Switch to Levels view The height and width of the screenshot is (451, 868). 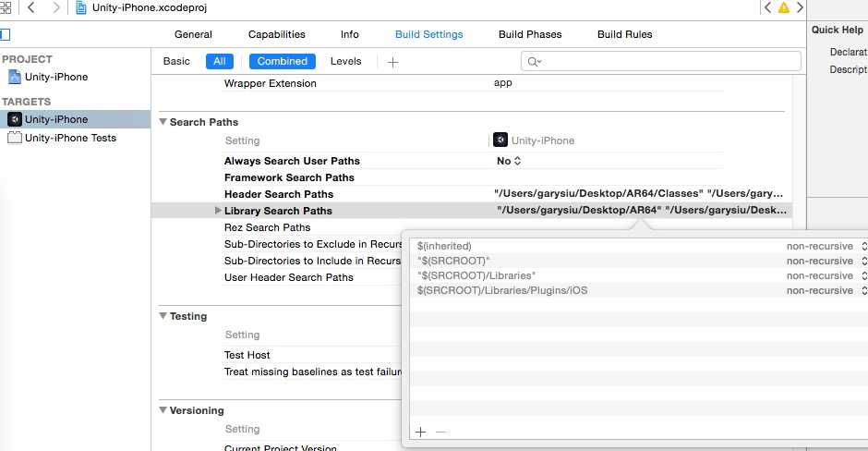tap(345, 62)
